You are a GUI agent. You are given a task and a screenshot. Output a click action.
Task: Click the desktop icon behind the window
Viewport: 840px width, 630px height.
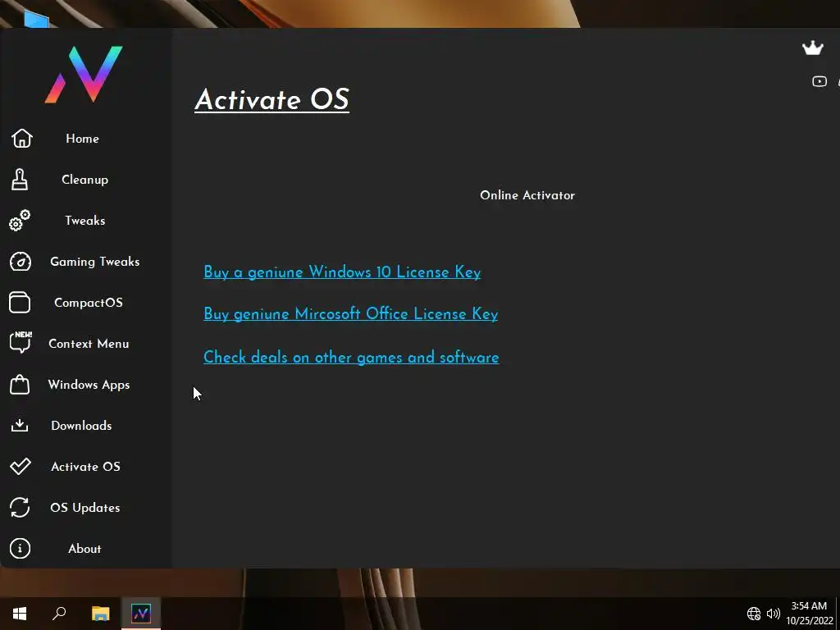coord(36,19)
